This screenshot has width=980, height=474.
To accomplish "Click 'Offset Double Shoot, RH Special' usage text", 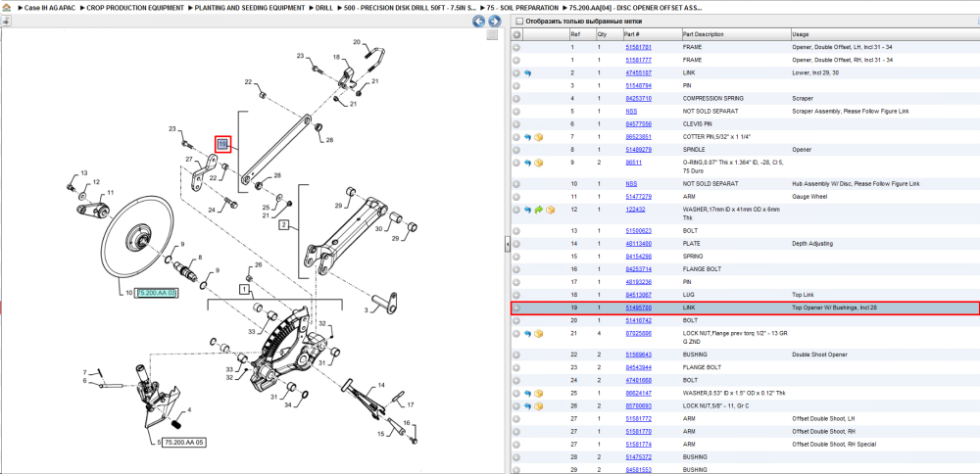I will tap(834, 444).
